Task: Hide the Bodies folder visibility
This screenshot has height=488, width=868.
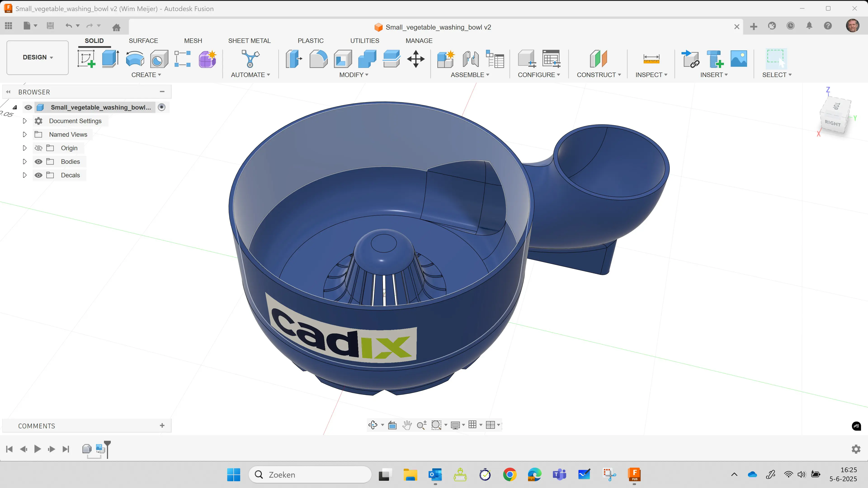Action: [38, 162]
